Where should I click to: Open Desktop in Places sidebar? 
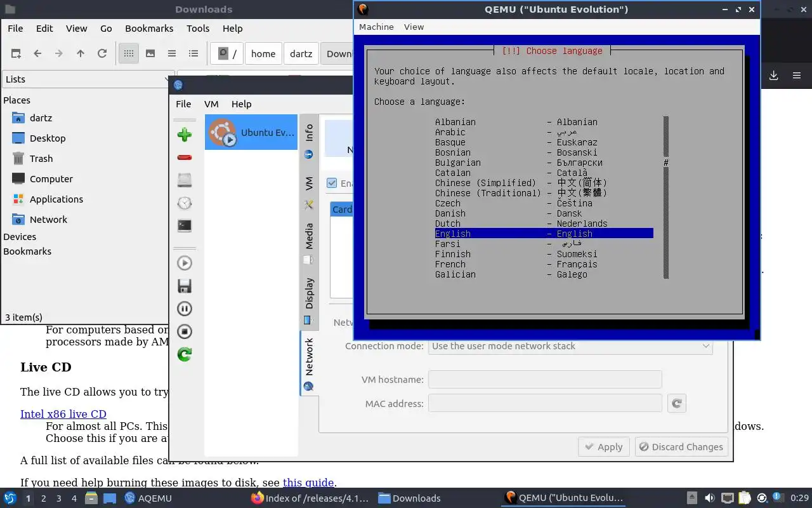48,138
